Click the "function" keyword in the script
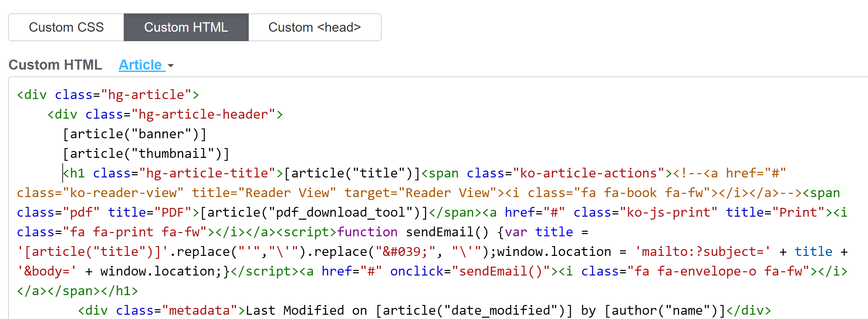Screen dimensions: 868x319 point(367,232)
